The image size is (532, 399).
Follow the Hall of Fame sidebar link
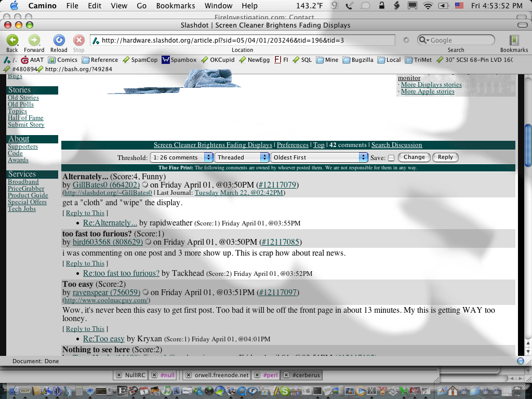coord(26,118)
